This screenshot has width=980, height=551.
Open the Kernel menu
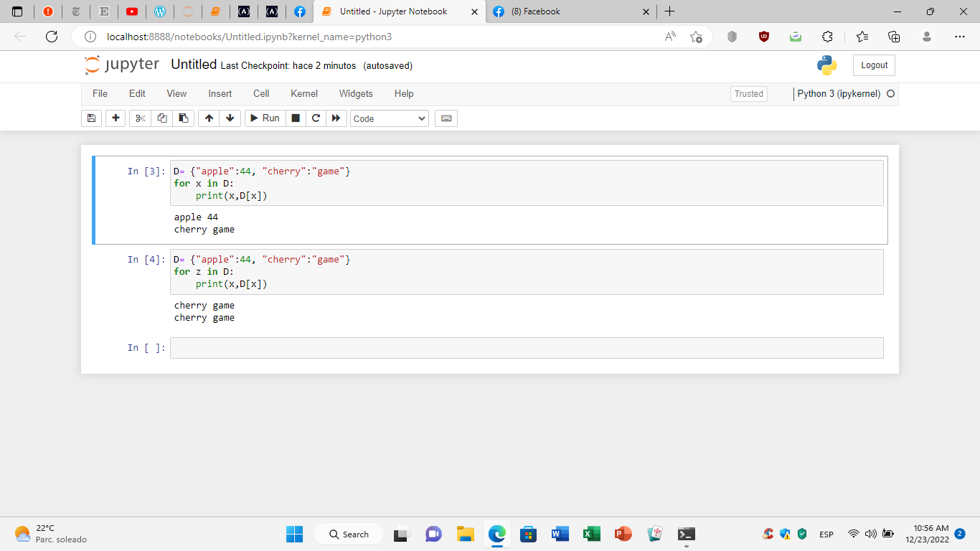pyautogui.click(x=303, y=93)
